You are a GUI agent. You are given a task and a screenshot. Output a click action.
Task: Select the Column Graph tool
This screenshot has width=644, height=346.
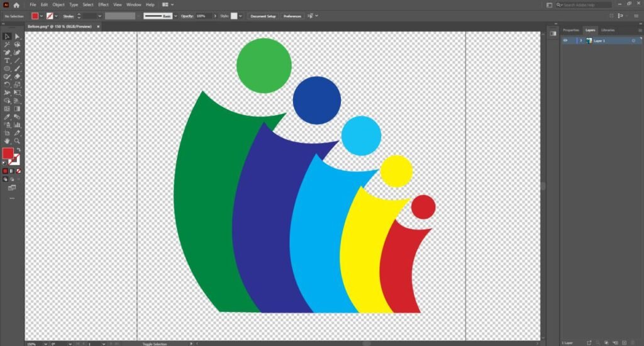(x=17, y=125)
